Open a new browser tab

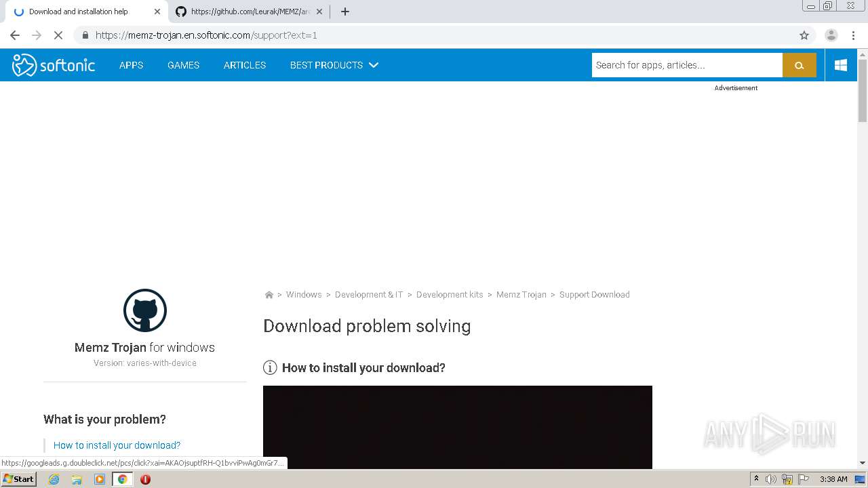pos(344,12)
